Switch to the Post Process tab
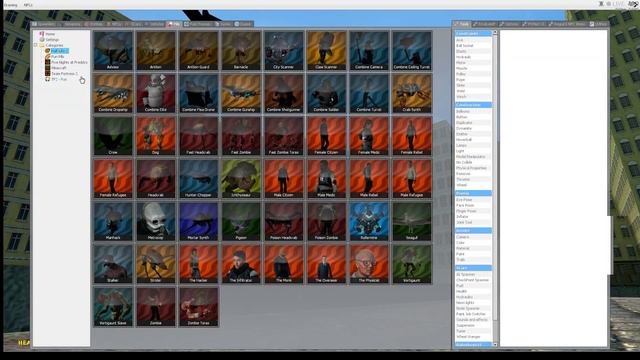 (x=198, y=24)
